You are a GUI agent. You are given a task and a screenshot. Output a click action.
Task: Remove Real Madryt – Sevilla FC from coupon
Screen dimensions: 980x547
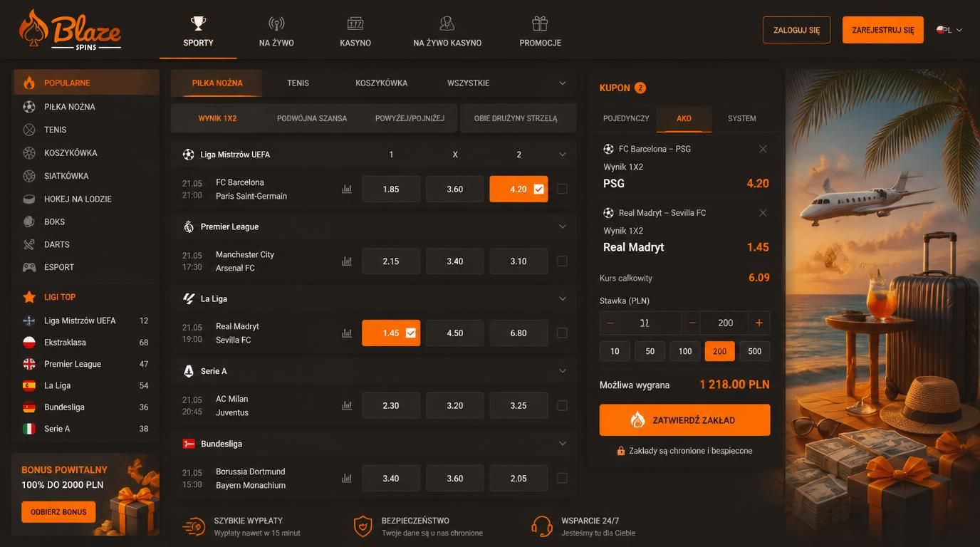pos(763,213)
